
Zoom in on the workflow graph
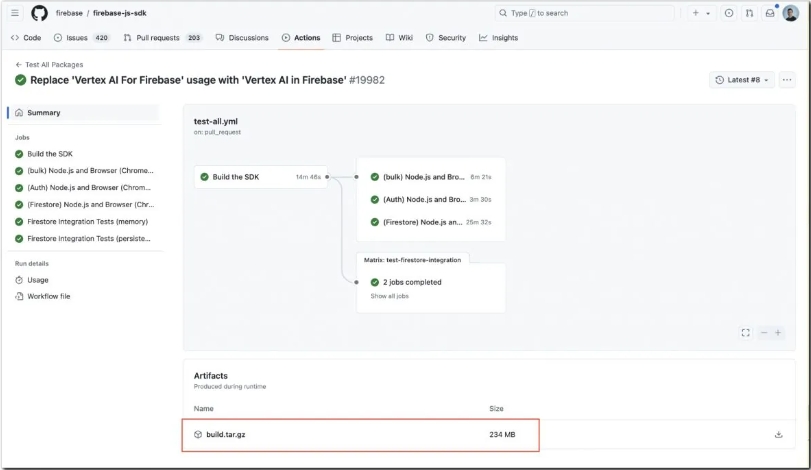778,332
